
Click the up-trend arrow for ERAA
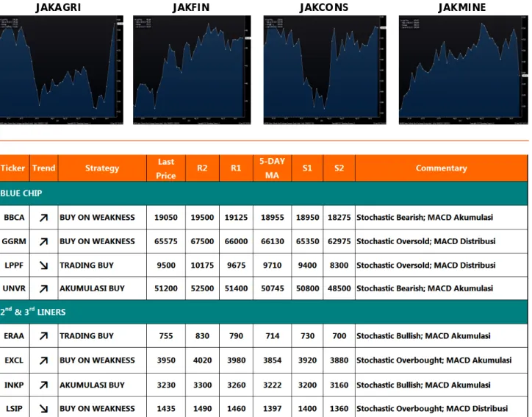pyautogui.click(x=43, y=336)
